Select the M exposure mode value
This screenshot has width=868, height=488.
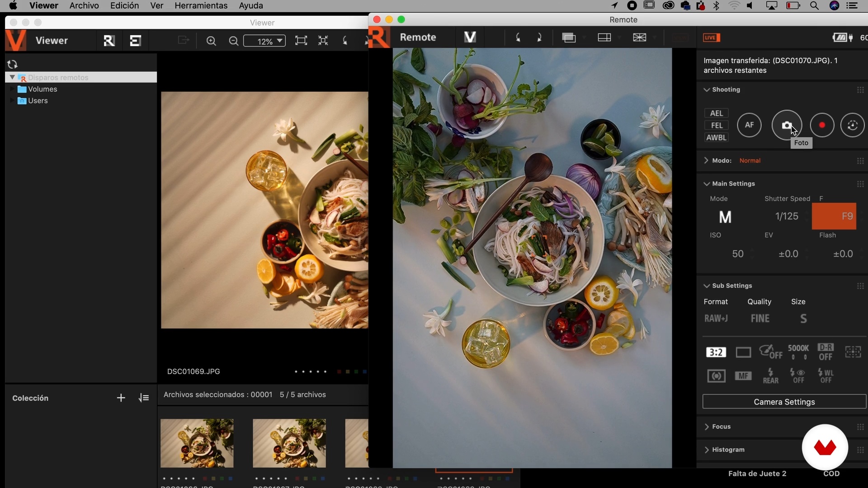tap(725, 217)
